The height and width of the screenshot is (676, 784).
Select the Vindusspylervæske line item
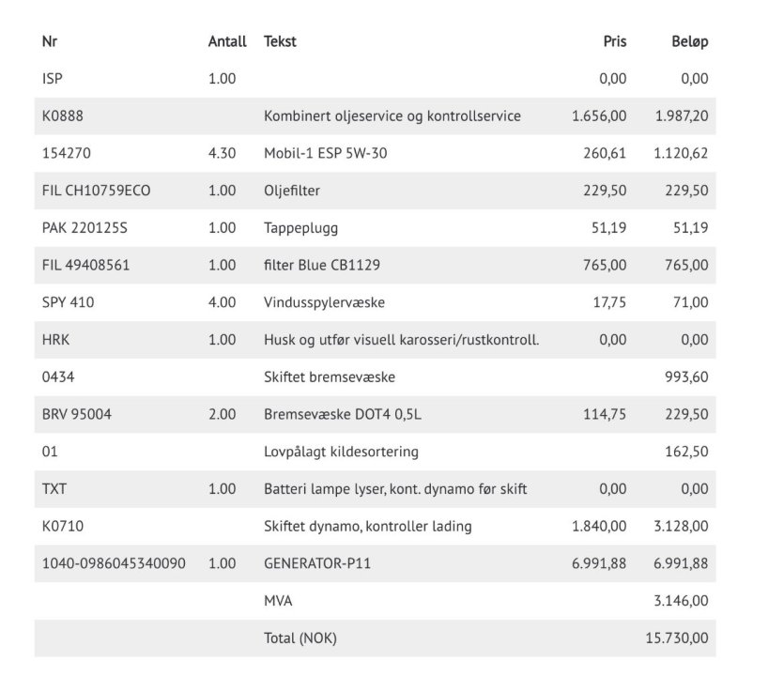[325, 302]
